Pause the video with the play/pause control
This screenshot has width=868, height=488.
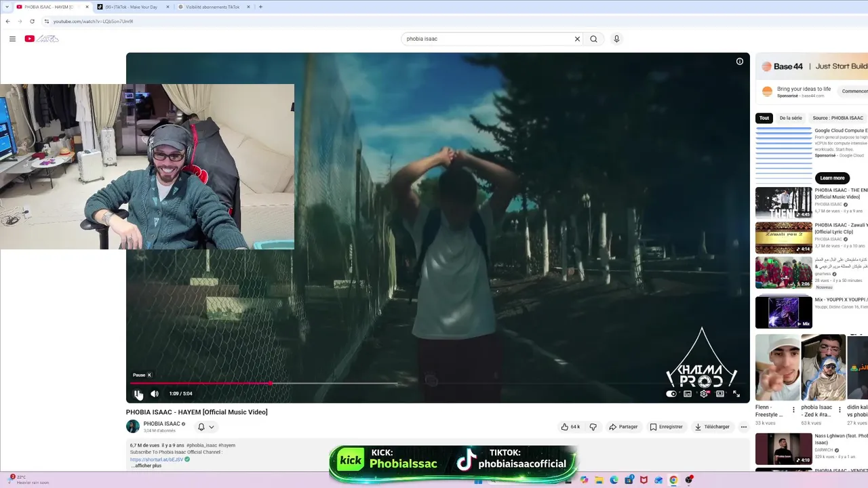coord(138,394)
